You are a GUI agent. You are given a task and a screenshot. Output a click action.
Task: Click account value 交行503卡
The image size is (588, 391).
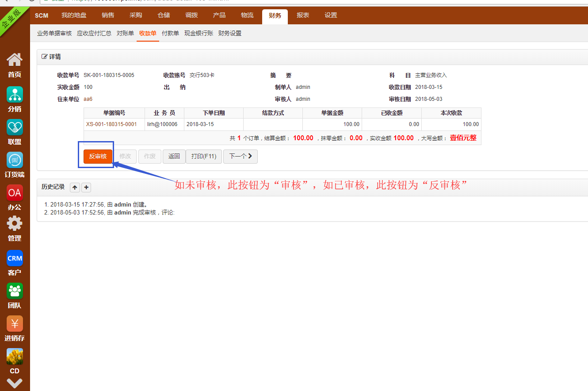pos(202,75)
